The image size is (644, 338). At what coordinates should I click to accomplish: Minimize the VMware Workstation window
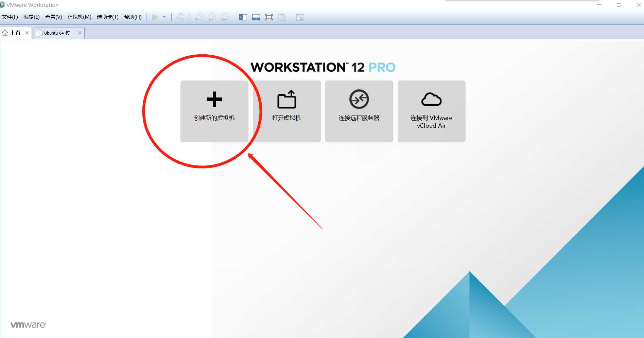pyautogui.click(x=599, y=5)
